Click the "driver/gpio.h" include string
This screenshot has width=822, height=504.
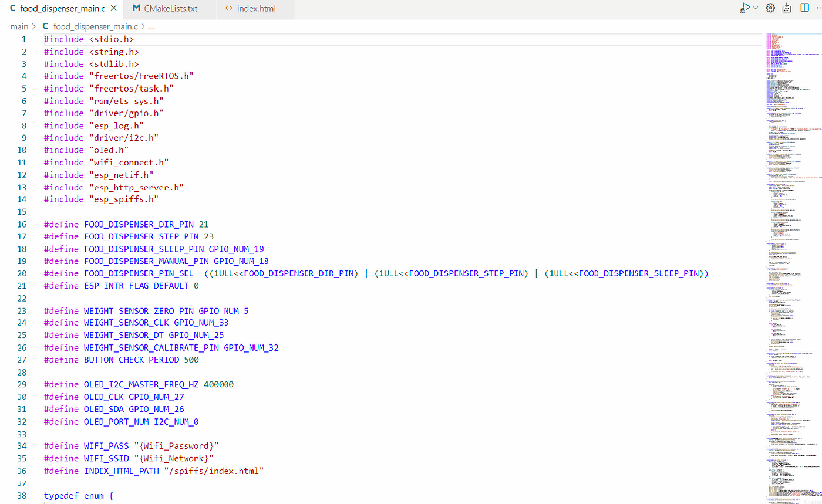coord(126,113)
